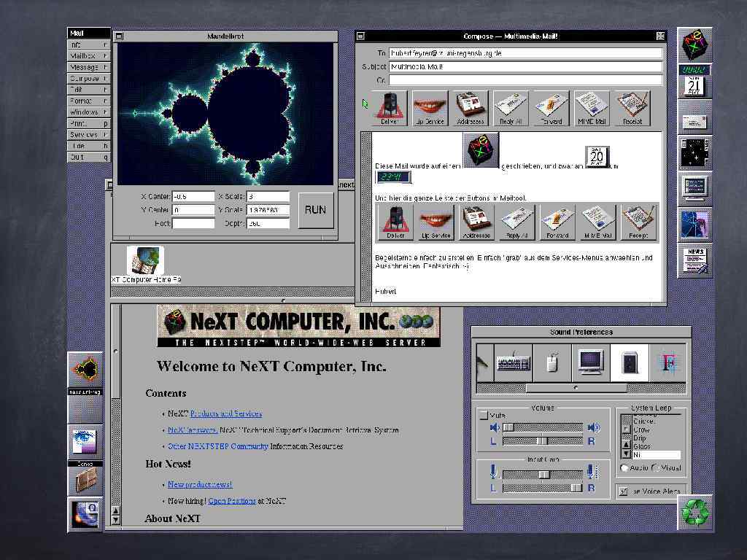The image size is (747, 560).
Task: Click the embedded digital clock image in message
Action: (393, 177)
